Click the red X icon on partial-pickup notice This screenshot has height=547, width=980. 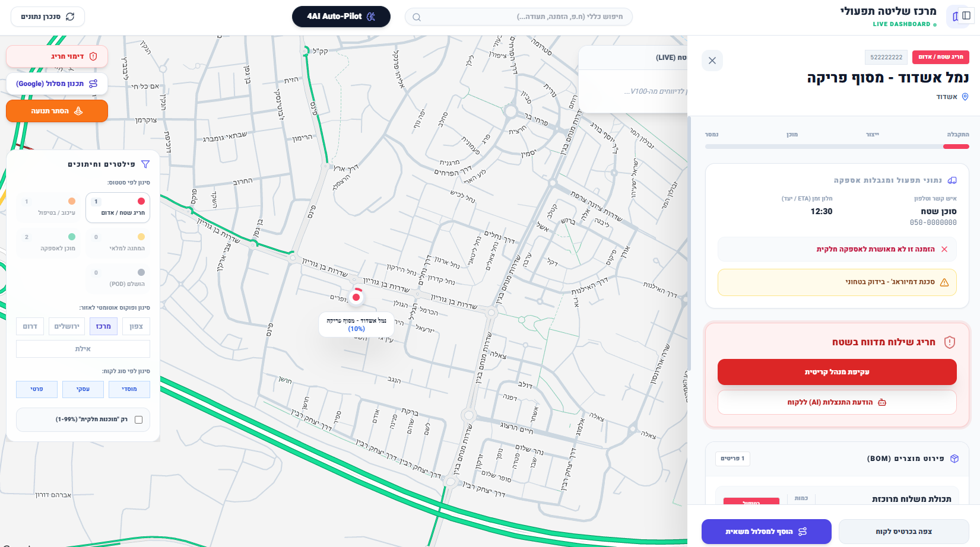point(944,249)
